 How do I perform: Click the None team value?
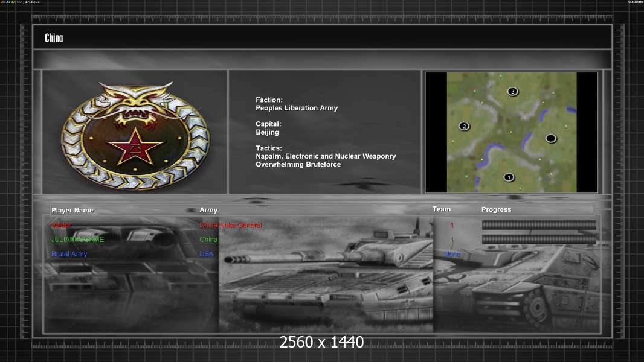pos(452,254)
